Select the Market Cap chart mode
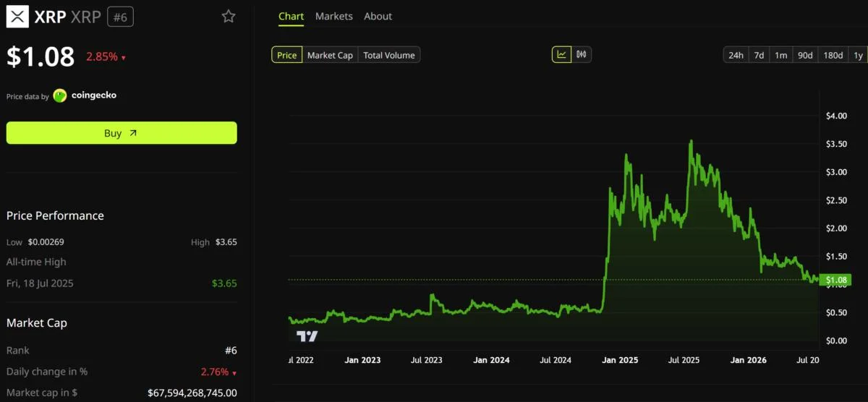 [x=330, y=55]
